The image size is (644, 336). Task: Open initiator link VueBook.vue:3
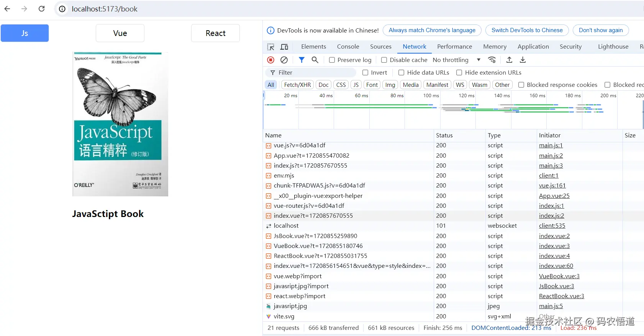[x=559, y=276]
